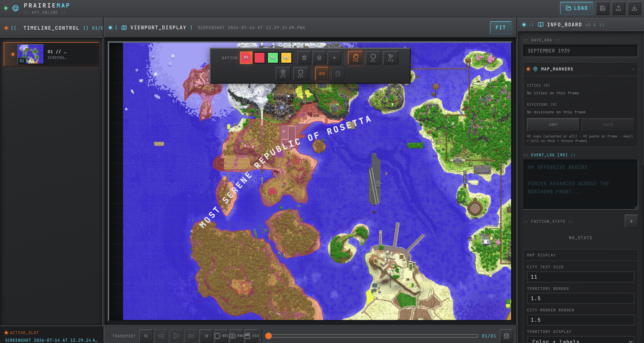644x343 pixels.
Task: Click the TIMELINE_CONTROL panel header
Action: pyautogui.click(x=51, y=28)
